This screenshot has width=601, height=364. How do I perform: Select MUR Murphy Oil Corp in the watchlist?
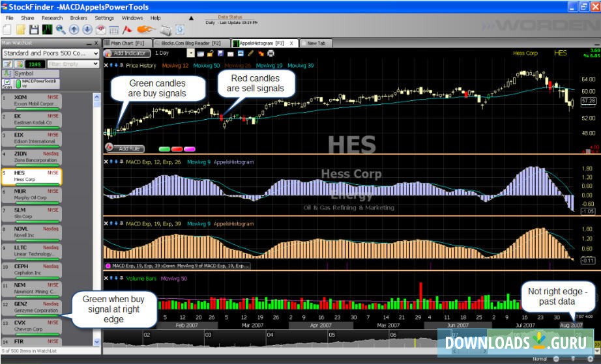(31, 195)
